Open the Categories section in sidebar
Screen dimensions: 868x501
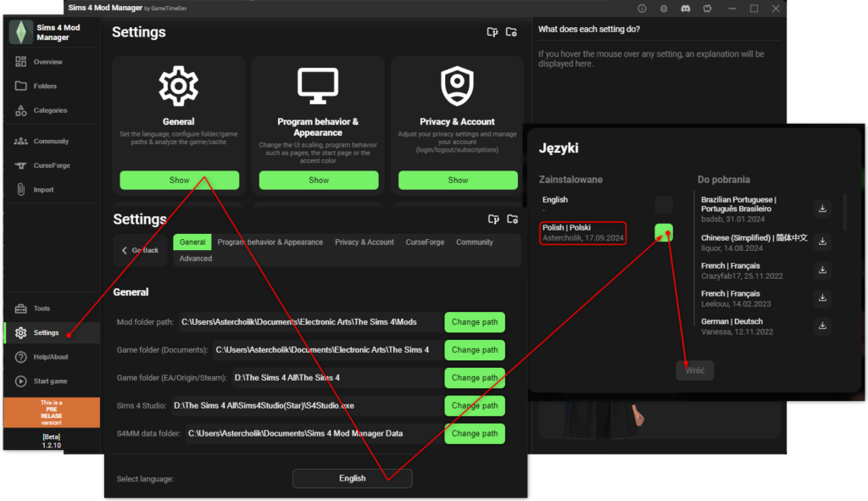49,110
